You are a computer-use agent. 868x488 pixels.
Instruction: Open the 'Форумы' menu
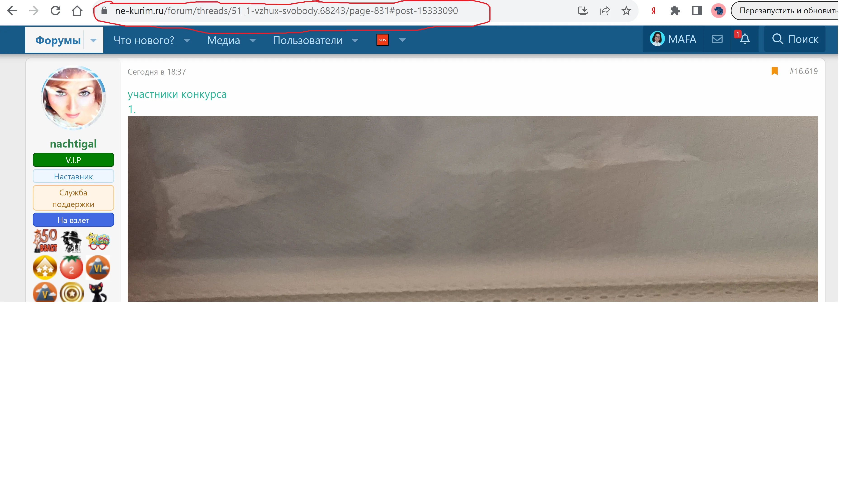pyautogui.click(x=58, y=39)
